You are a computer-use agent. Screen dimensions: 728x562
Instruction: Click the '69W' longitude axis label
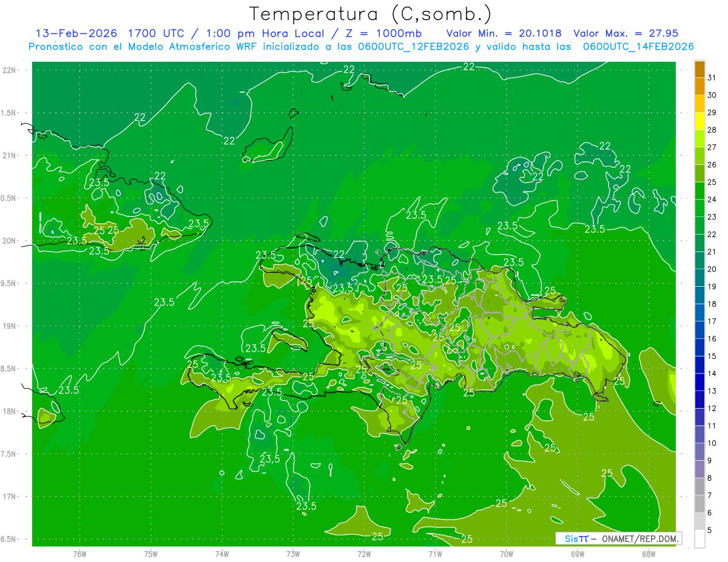578,554
